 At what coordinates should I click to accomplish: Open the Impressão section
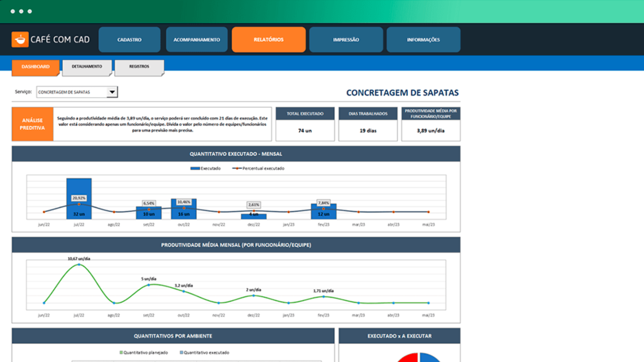pos(346,40)
